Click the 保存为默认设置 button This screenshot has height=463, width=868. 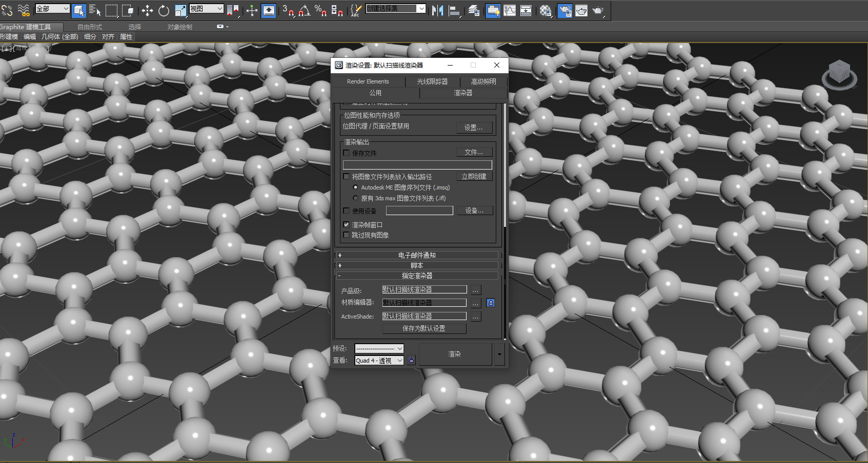tap(424, 328)
